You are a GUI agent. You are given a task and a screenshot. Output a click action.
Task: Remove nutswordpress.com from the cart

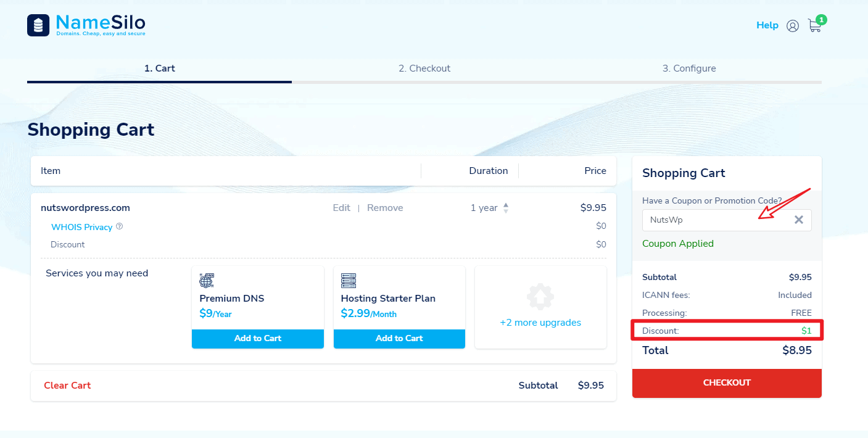click(385, 208)
